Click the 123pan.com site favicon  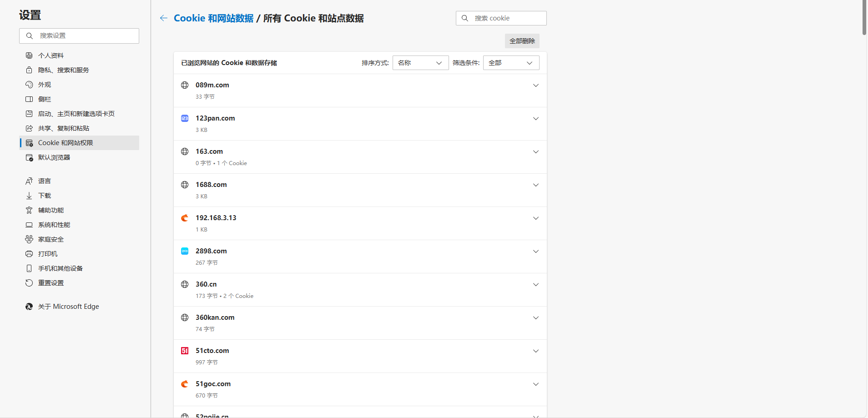click(185, 118)
